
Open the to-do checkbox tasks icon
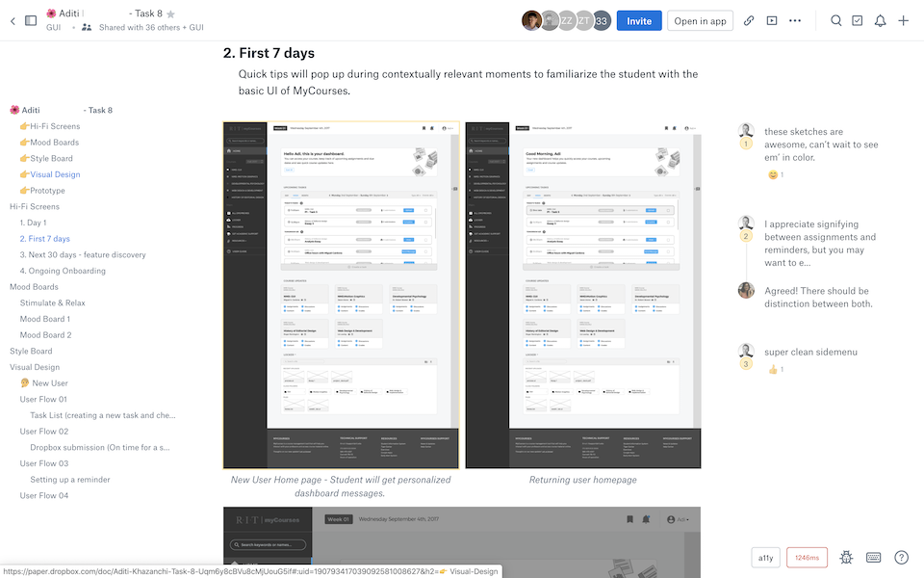click(x=858, y=21)
